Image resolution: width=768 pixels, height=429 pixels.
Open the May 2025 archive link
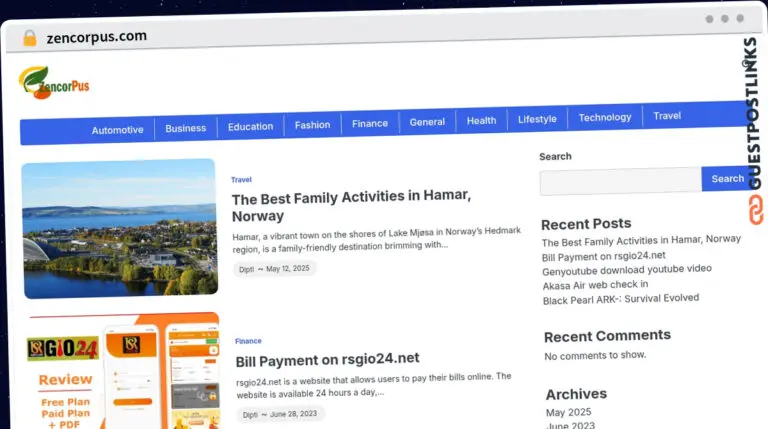[568, 412]
